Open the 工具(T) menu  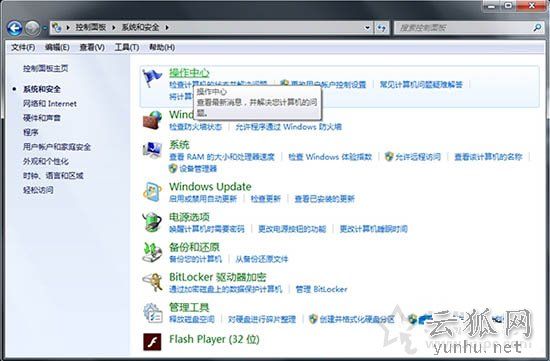pyautogui.click(x=127, y=47)
